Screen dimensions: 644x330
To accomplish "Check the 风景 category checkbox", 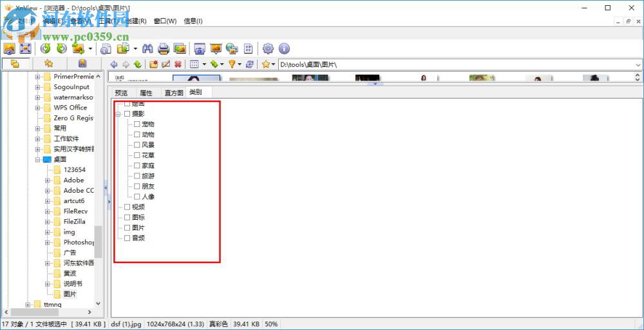I will pyautogui.click(x=137, y=145).
